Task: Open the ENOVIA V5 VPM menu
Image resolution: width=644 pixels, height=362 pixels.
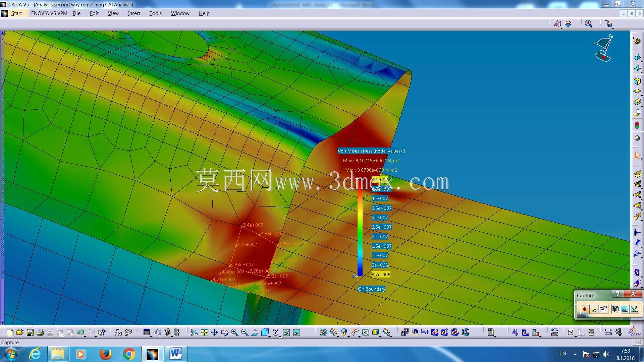Action: click(49, 13)
